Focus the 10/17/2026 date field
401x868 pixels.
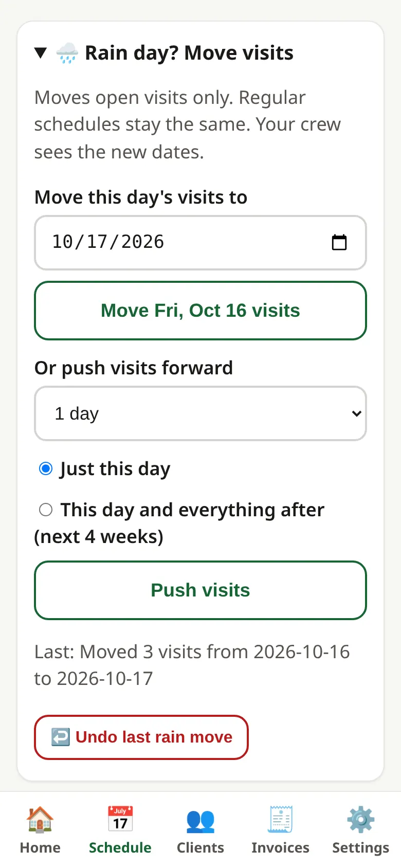200,242
